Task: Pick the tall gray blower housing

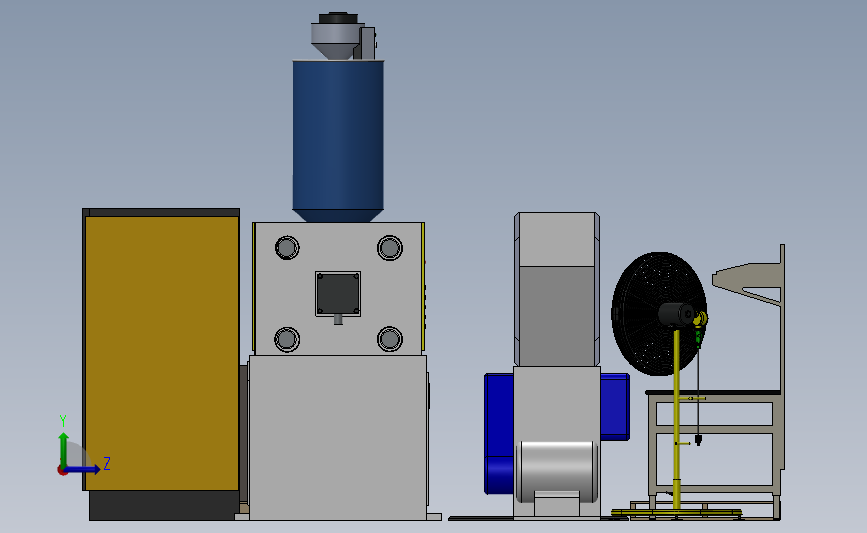Action: [557, 289]
